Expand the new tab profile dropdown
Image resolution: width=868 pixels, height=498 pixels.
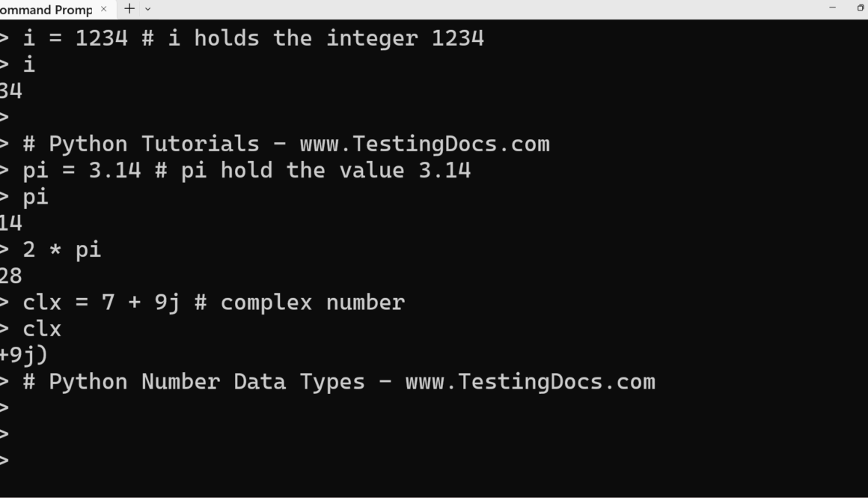click(147, 9)
